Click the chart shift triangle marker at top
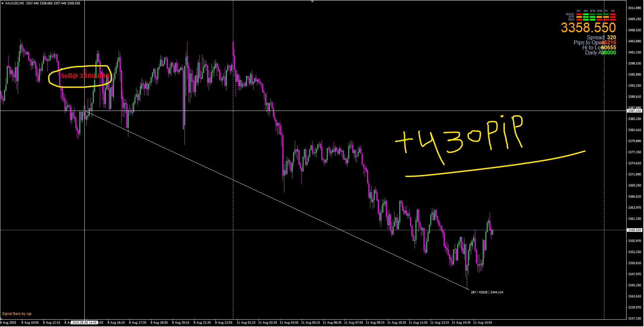The width and height of the screenshot is (644, 327). (x=312, y=2)
